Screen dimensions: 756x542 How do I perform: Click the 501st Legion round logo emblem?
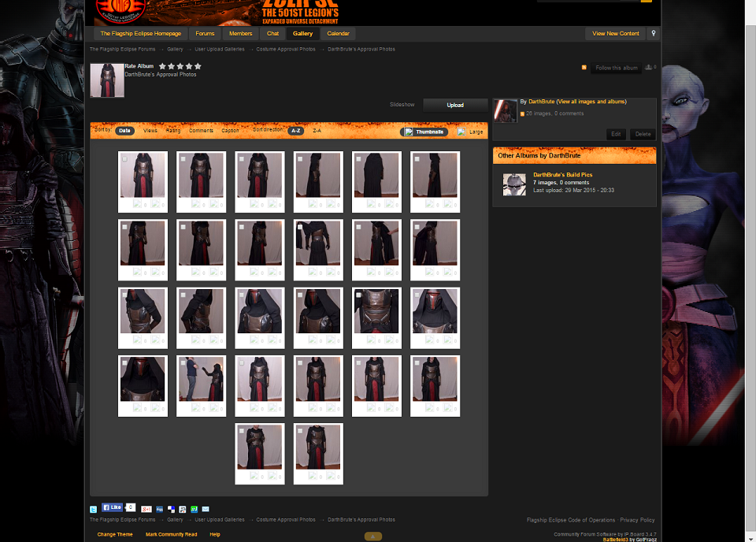click(121, 10)
